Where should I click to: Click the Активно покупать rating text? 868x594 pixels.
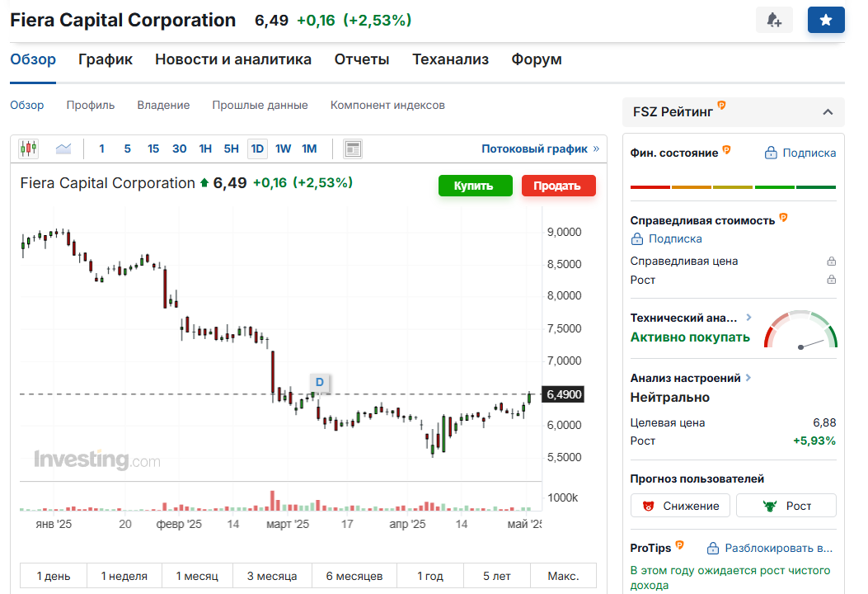[690, 337]
